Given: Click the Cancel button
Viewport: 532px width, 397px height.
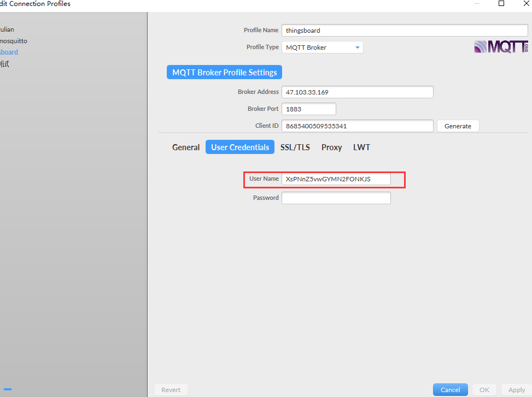Looking at the screenshot, I should (450, 390).
